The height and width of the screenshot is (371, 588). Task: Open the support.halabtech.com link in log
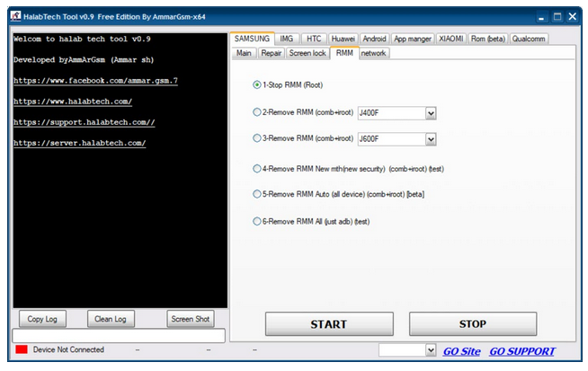point(84,122)
